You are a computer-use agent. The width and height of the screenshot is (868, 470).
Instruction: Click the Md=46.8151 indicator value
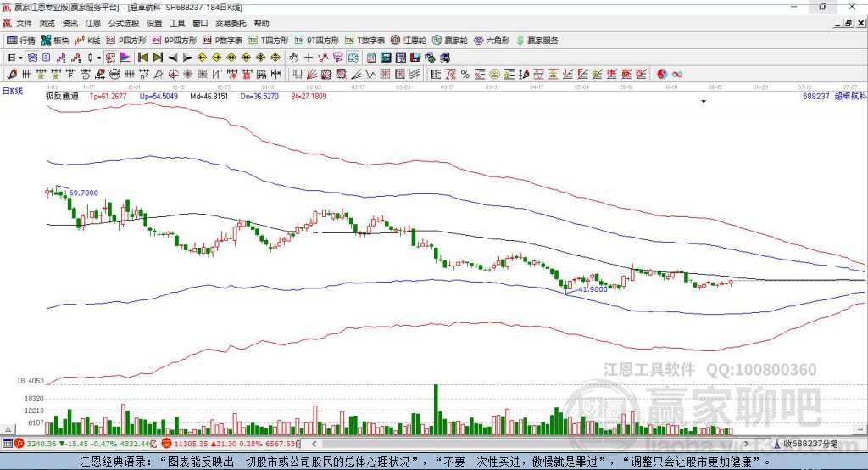(x=209, y=97)
